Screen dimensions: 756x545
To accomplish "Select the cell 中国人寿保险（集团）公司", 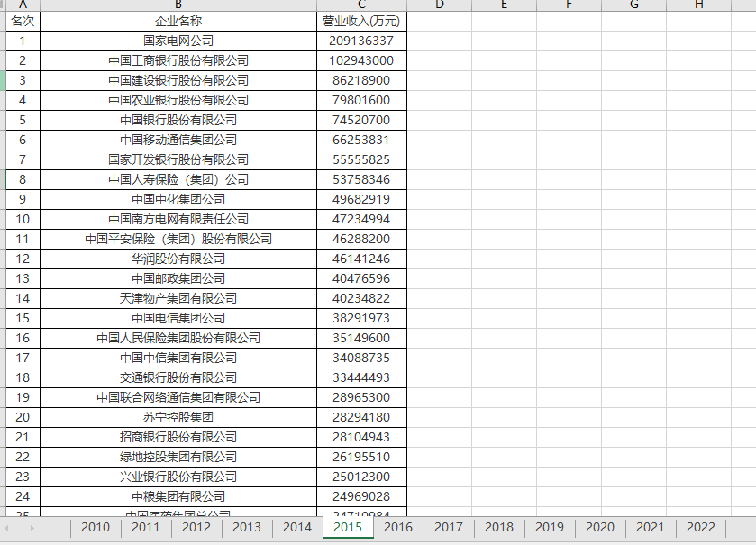I will click(178, 179).
